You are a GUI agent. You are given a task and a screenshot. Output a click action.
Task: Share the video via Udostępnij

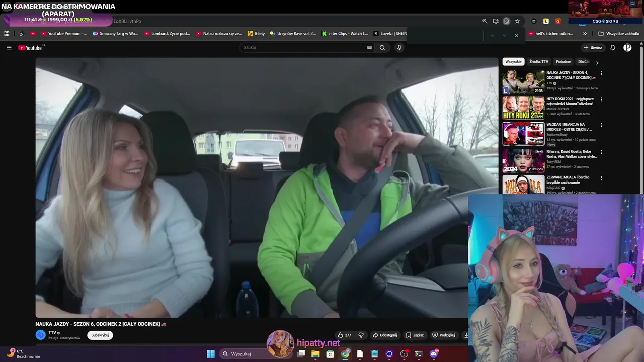pos(385,335)
